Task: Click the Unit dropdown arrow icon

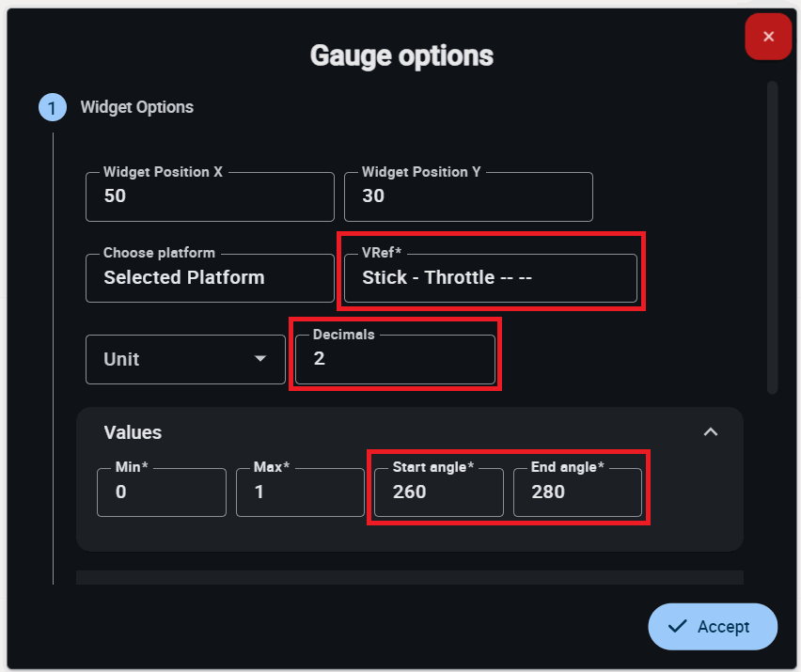Action: click(x=260, y=359)
